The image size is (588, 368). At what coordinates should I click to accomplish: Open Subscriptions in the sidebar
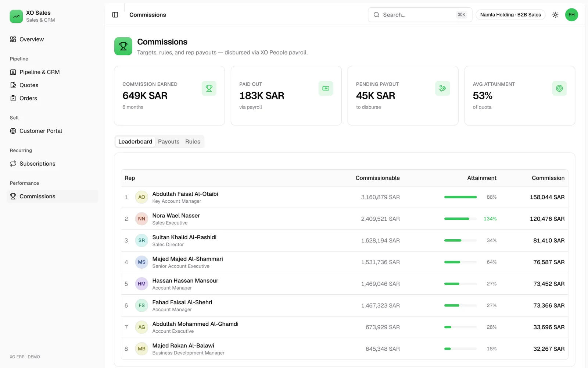53,164
